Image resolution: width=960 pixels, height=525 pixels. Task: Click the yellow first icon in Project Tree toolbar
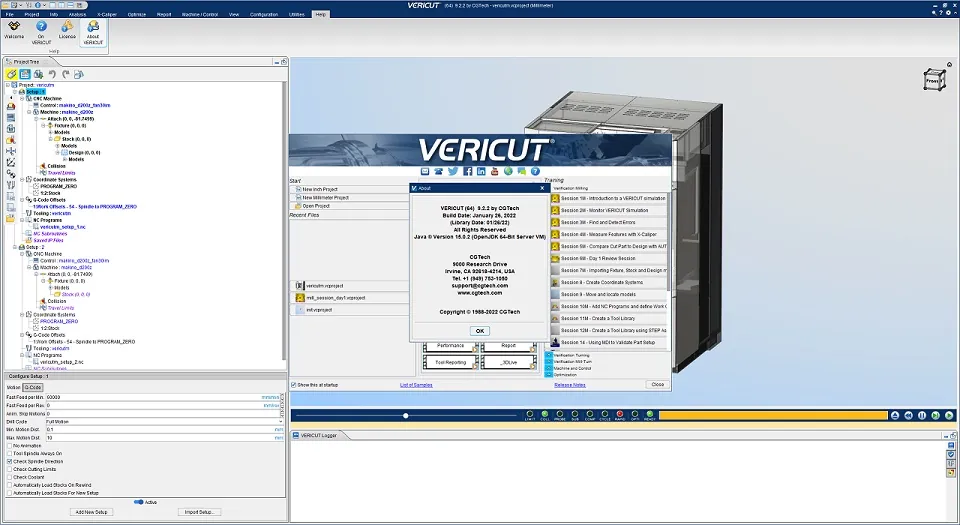(x=12, y=74)
